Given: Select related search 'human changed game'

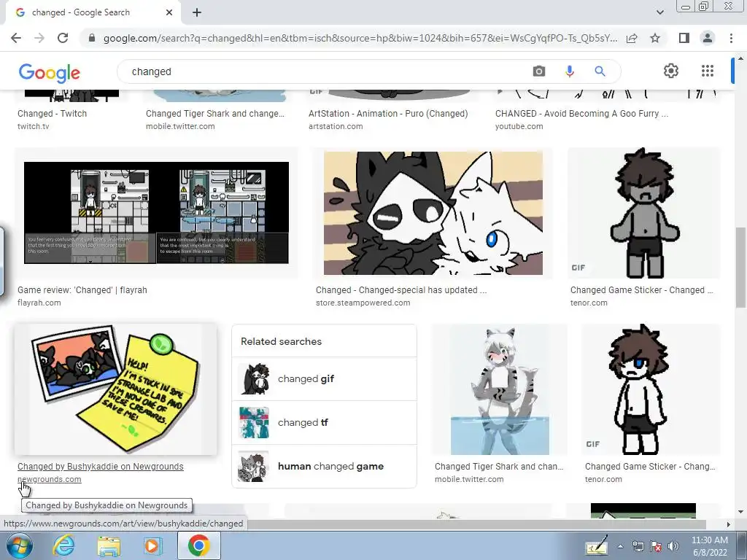Looking at the screenshot, I should tap(324, 467).
